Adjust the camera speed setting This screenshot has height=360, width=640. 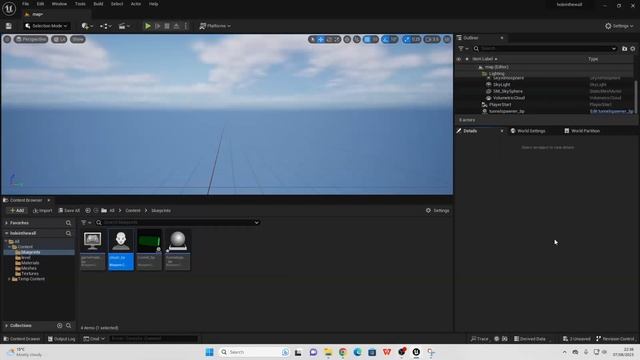click(432, 39)
